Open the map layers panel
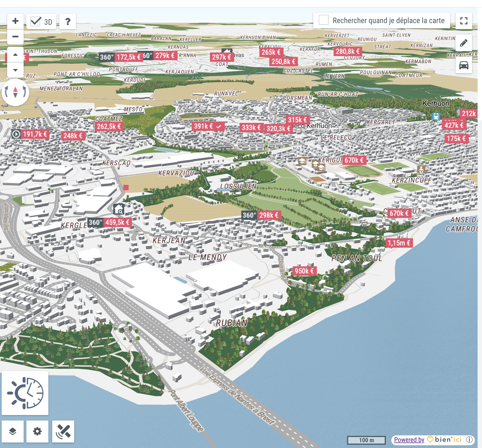This screenshot has width=482, height=448. point(13,431)
